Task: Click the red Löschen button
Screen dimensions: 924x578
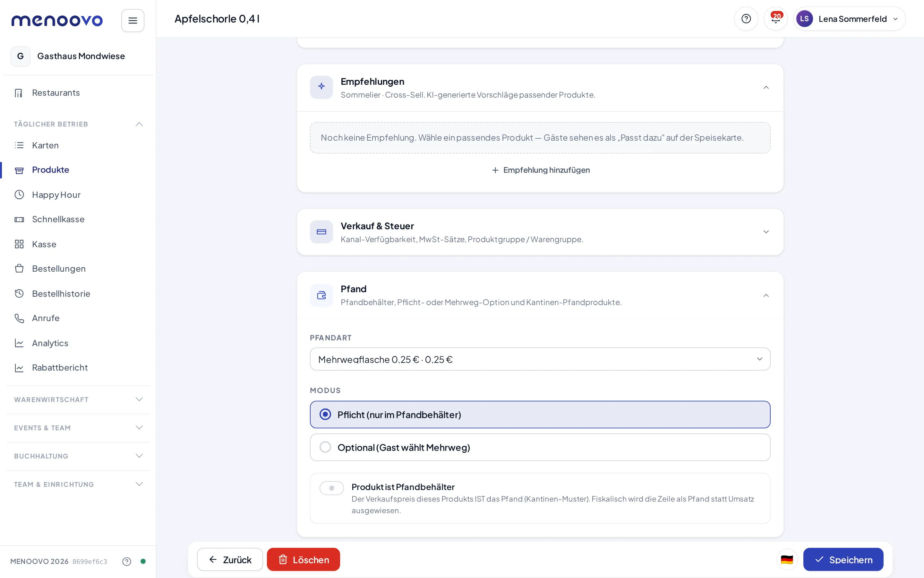Action: pos(303,559)
